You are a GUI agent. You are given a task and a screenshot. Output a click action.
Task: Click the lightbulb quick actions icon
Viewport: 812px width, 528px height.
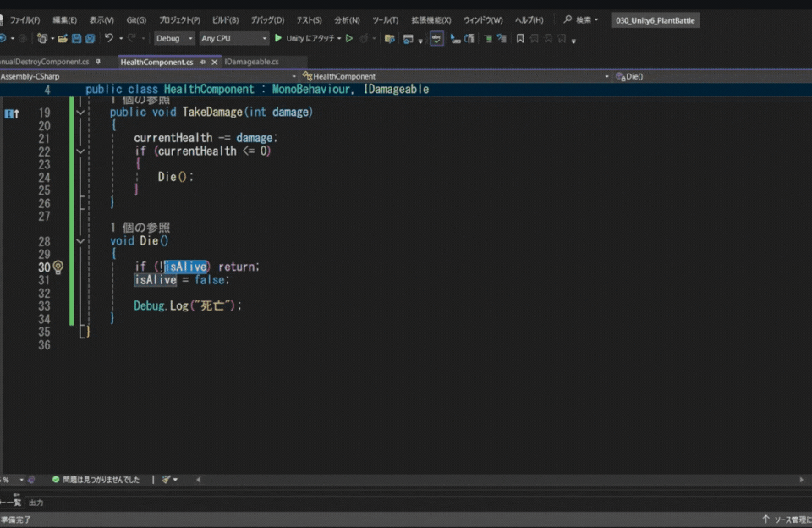pyautogui.click(x=58, y=267)
